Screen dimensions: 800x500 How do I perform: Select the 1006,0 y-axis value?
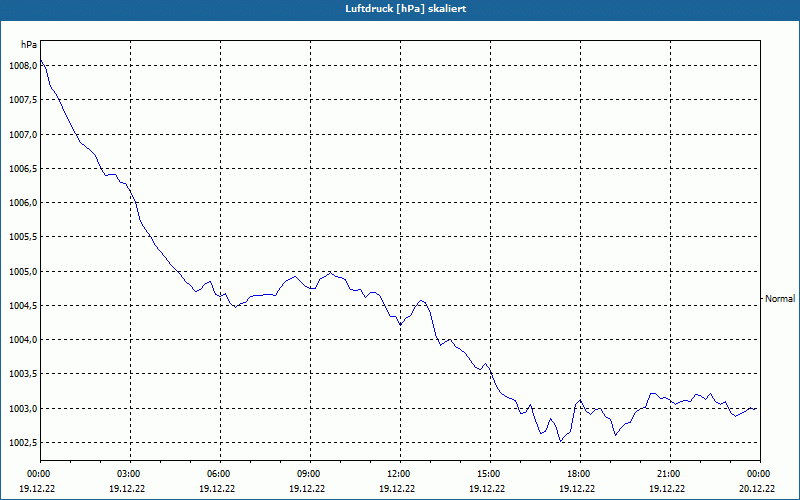click(x=23, y=203)
